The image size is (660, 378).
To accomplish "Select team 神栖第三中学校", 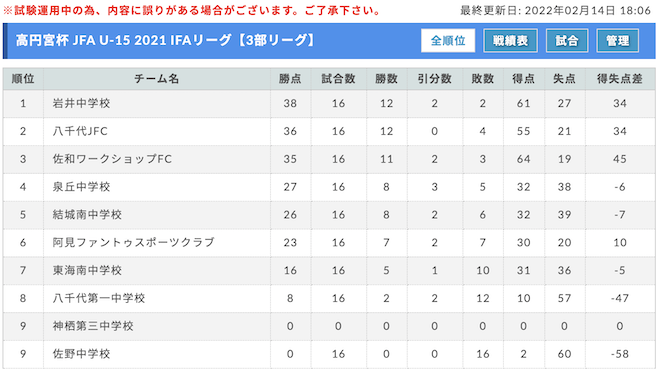I will pyautogui.click(x=93, y=326).
